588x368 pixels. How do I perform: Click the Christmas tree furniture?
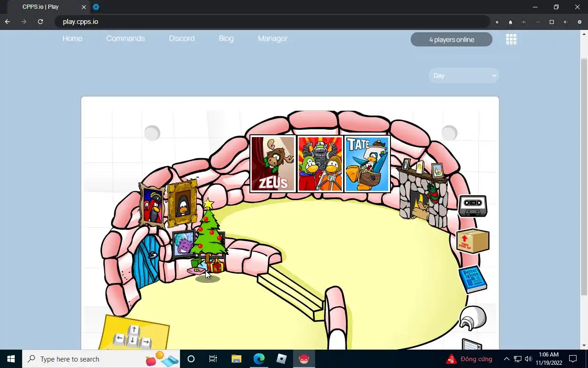[209, 229]
